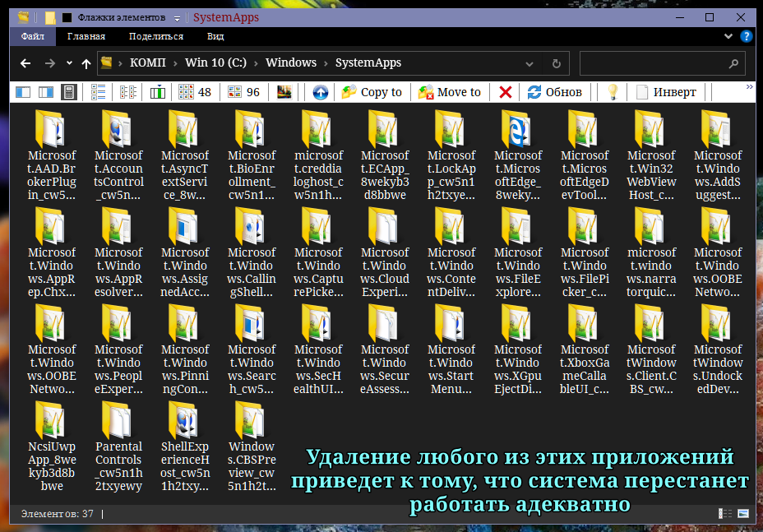Click the blue help question mark
Viewport: 763px width, 532px height.
[746, 36]
